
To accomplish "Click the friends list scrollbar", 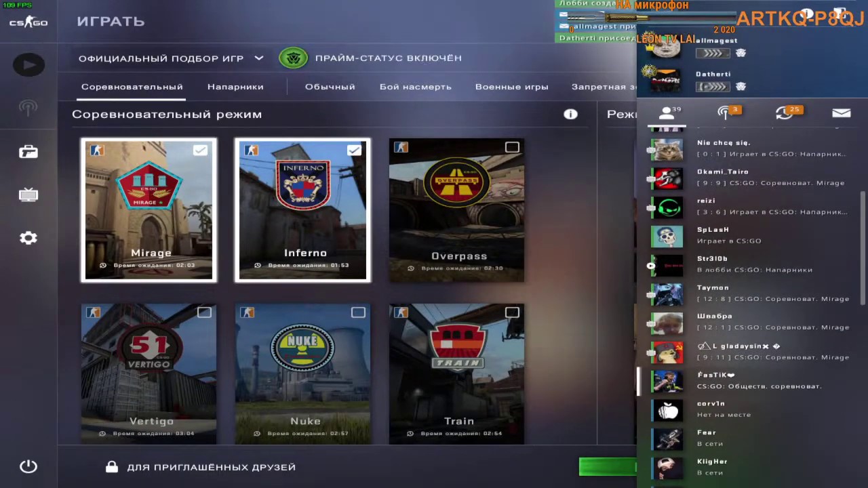I will 863,247.
